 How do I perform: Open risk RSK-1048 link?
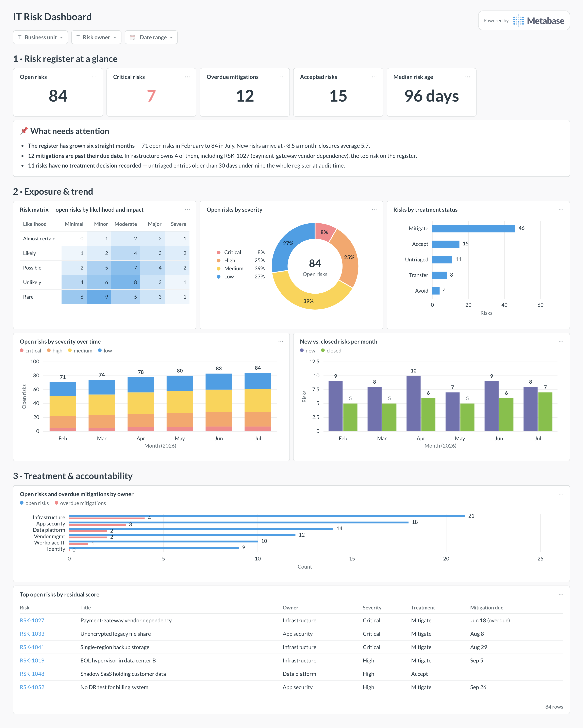coord(32,674)
